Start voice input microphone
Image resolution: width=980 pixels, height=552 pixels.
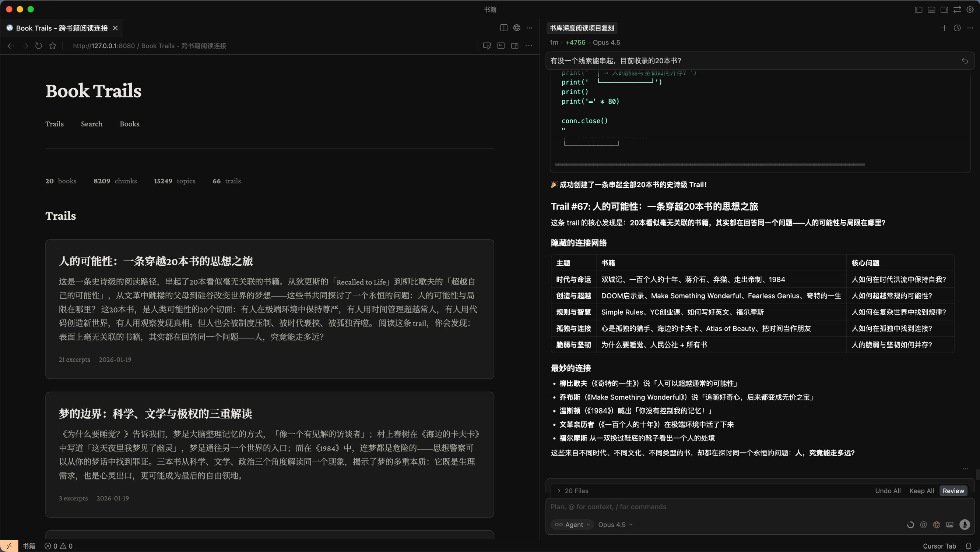tap(964, 525)
